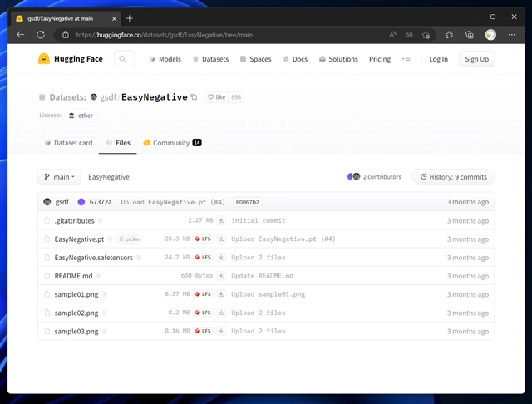
Task: Click the Log In link
Action: pos(438,59)
